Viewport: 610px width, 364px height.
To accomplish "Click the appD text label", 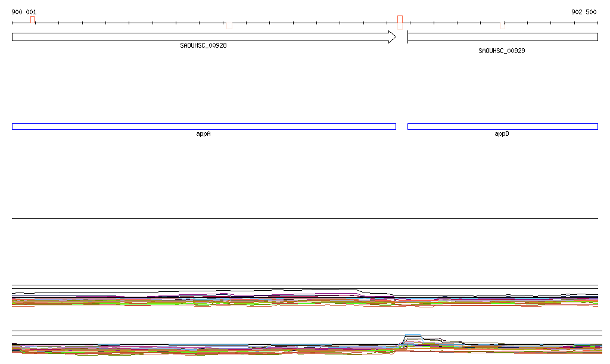I will pyautogui.click(x=502, y=134).
